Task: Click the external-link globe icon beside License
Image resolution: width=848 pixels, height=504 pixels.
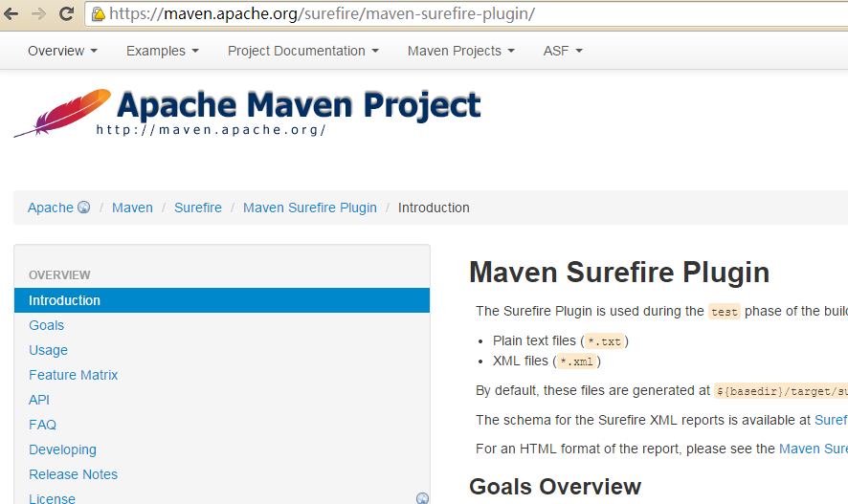Action: (x=422, y=498)
